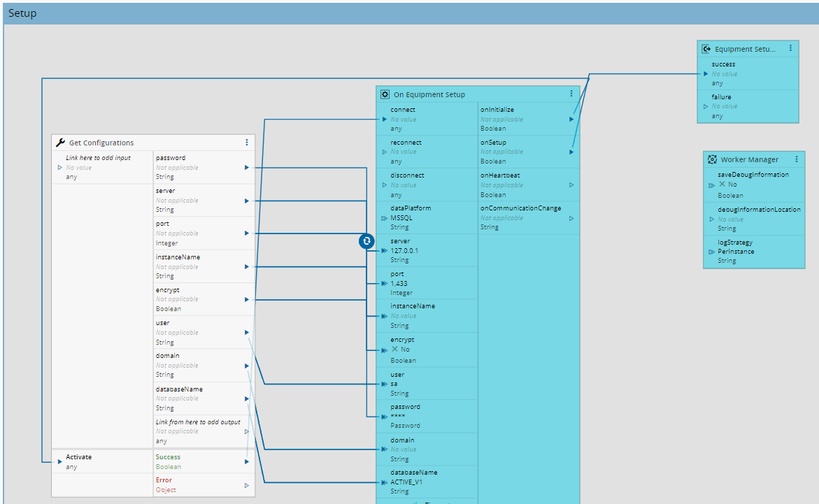Open the Worker Manager three-dot menu
The height and width of the screenshot is (504, 819).
click(x=796, y=159)
